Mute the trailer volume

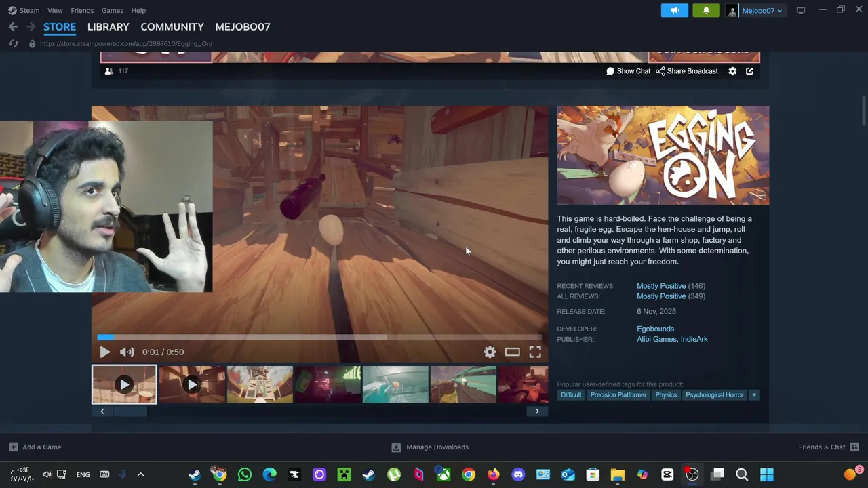pyautogui.click(x=127, y=352)
